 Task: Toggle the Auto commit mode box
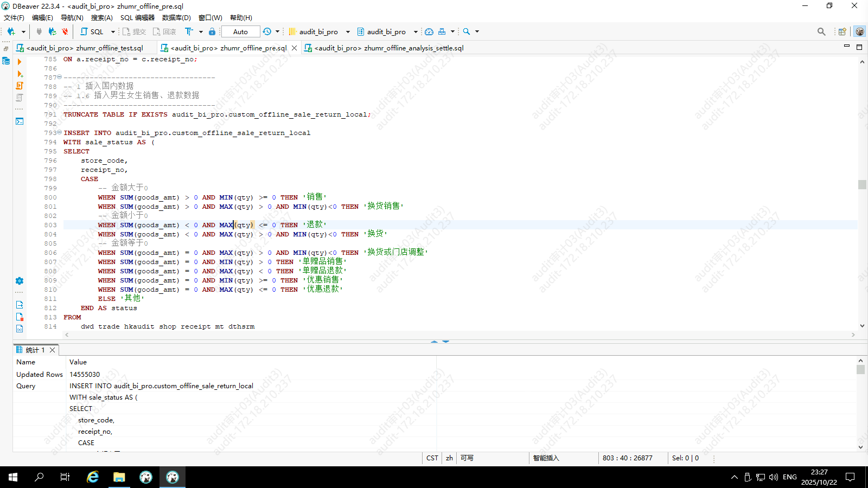pyautogui.click(x=240, y=31)
